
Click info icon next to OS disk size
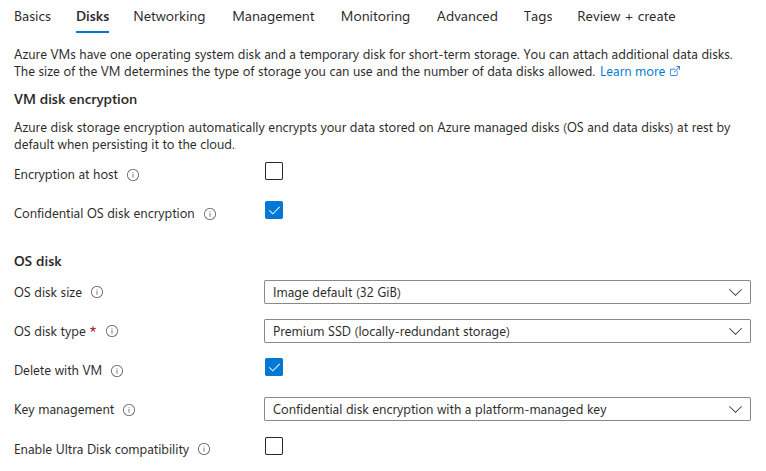click(x=97, y=293)
